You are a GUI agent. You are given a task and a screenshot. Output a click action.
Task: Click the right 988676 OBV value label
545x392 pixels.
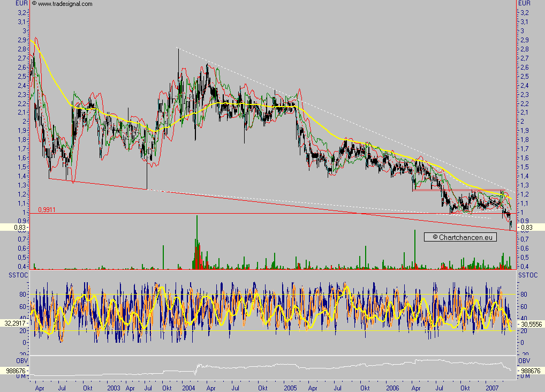pos(531,370)
